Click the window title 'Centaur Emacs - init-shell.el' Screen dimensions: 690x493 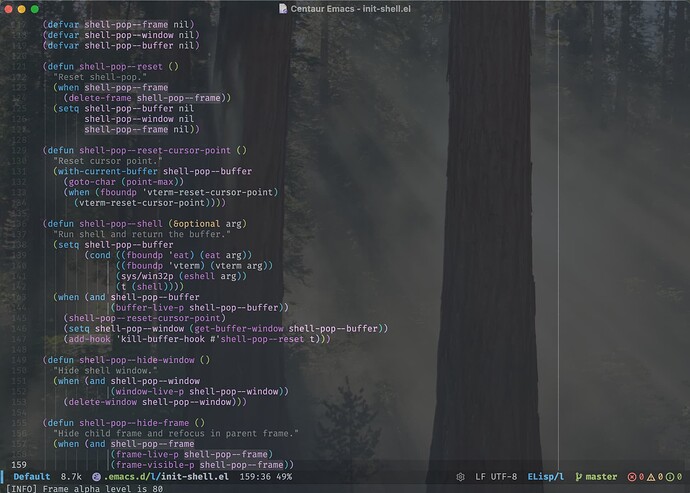pos(351,8)
